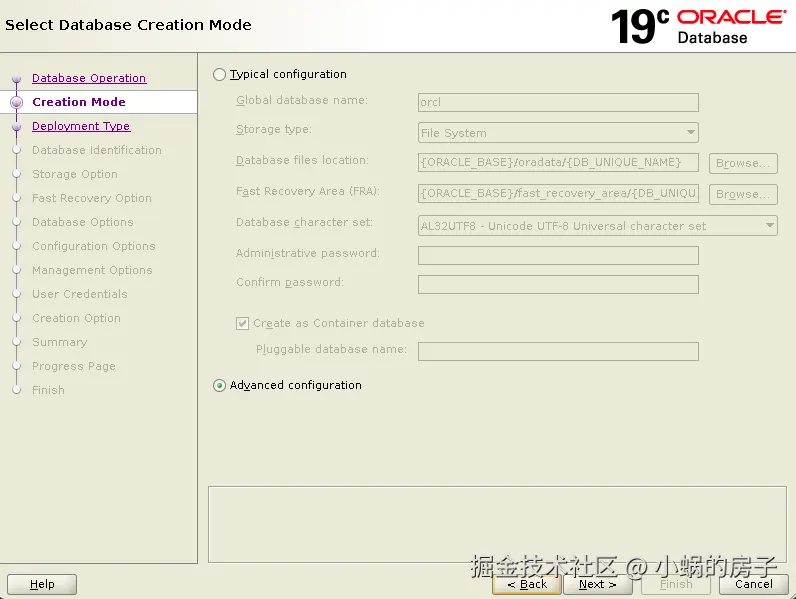Select Advanced configuration radio button

[219, 386]
